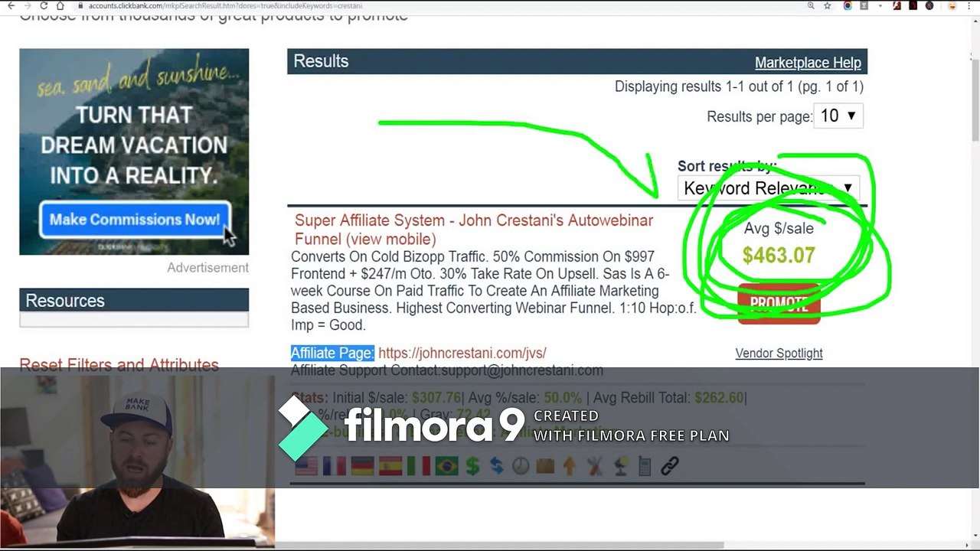Open the Marketplace Help link
Viewport: 980px width, 551px height.
808,63
